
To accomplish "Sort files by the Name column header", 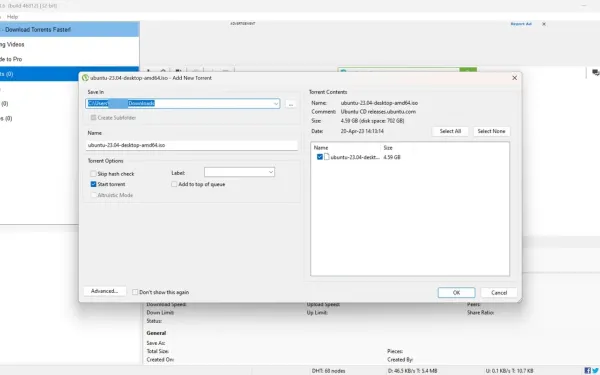I will click(321, 148).
